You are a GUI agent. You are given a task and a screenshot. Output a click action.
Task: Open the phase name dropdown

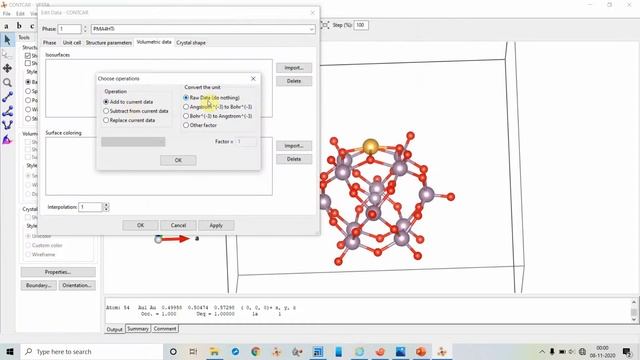click(311, 29)
